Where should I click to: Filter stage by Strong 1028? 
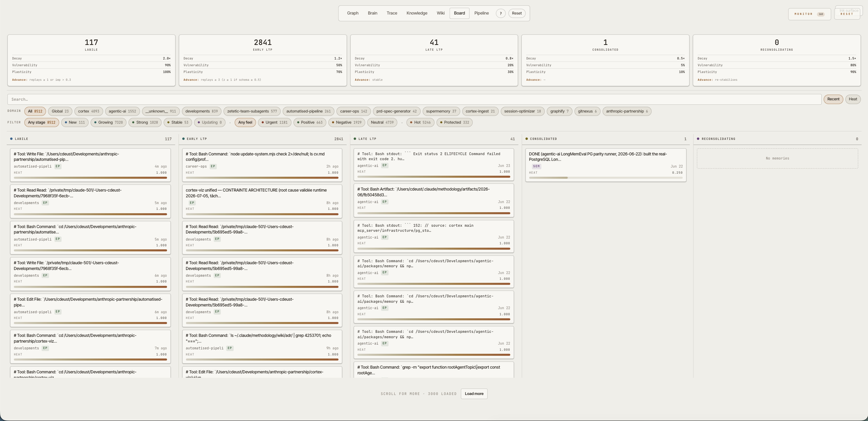click(x=145, y=122)
